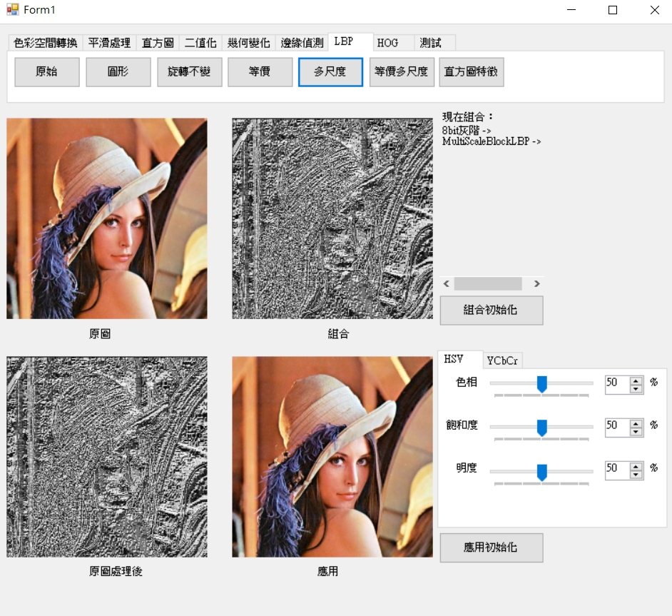The image size is (672, 616).
Task: Select the LBP tab
Action: pos(350,41)
